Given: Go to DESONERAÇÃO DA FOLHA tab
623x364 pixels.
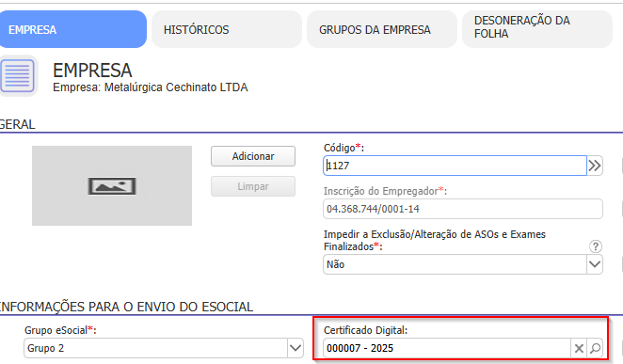Looking at the screenshot, I should point(537,29).
